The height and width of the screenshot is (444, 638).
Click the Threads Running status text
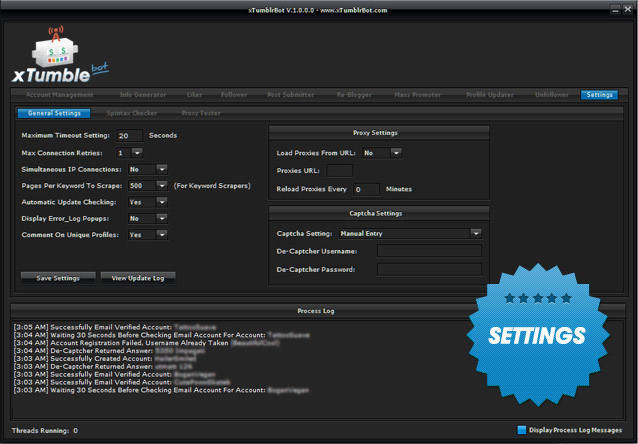coord(45,430)
